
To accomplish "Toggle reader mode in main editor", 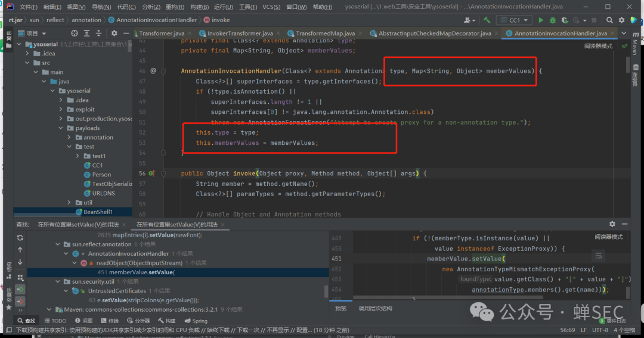I will (598, 46).
